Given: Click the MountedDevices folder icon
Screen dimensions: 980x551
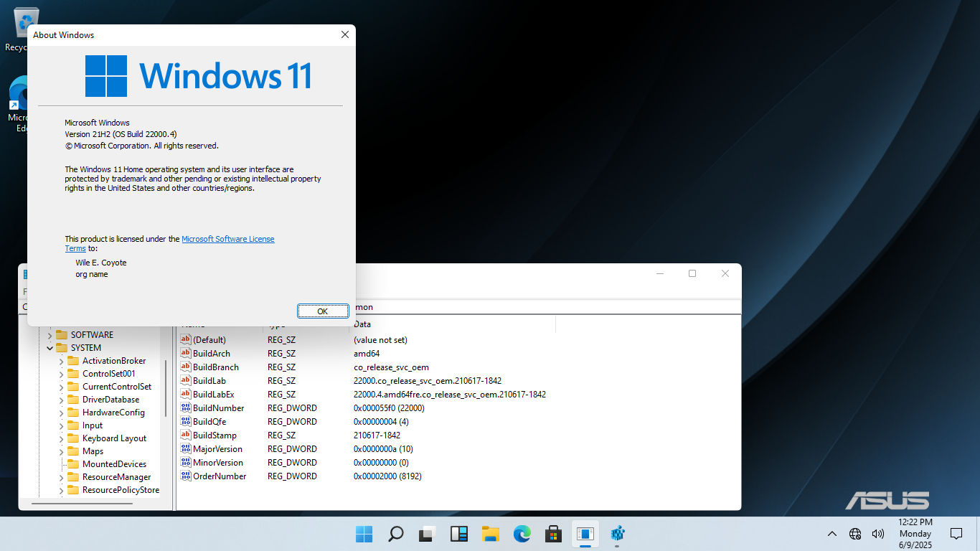Looking at the screenshot, I should tap(73, 464).
